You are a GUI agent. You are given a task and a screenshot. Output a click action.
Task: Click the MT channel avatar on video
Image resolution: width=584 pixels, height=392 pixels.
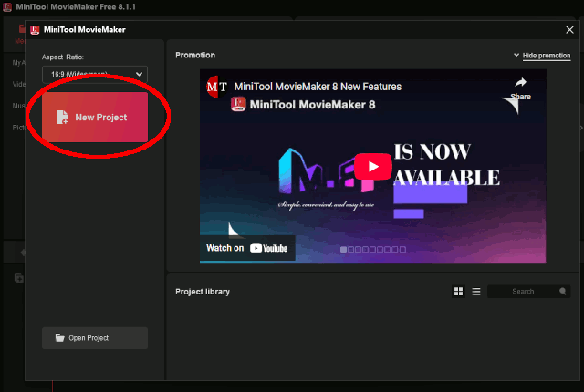217,87
